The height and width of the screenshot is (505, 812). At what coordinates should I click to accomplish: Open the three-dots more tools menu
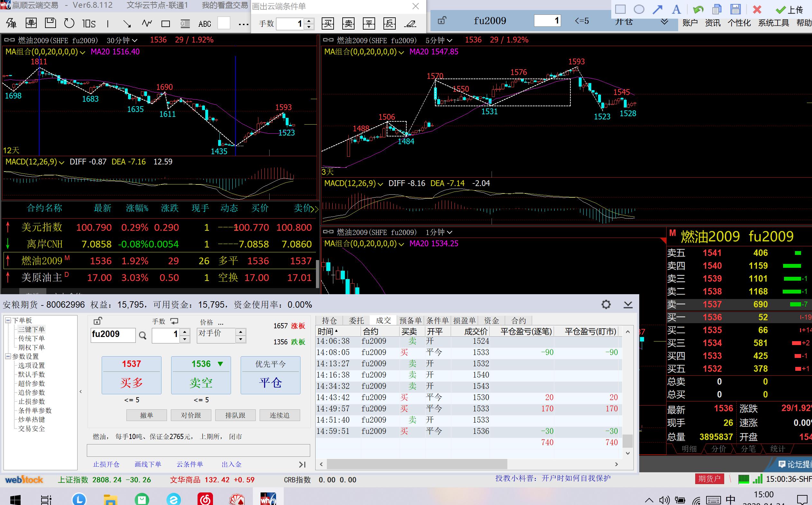(244, 24)
